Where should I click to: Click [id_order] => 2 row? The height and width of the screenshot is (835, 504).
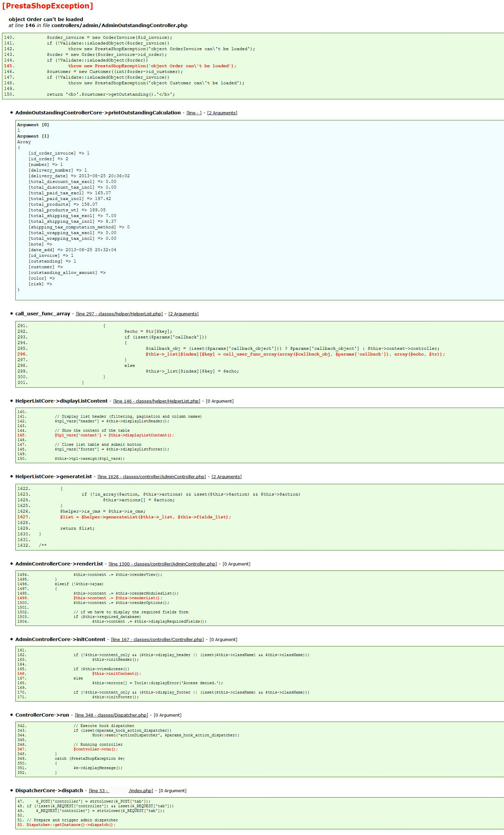pos(48,159)
